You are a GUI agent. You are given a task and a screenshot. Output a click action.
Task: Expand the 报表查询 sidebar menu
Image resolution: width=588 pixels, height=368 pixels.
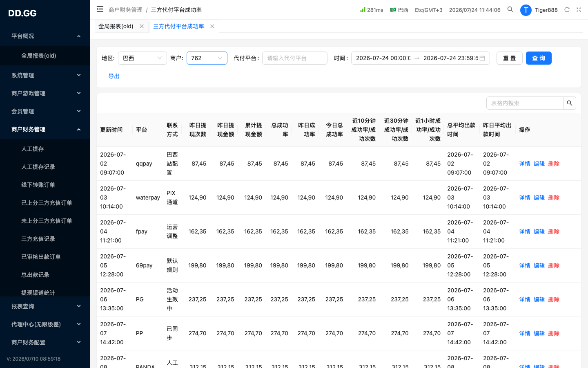(45, 306)
